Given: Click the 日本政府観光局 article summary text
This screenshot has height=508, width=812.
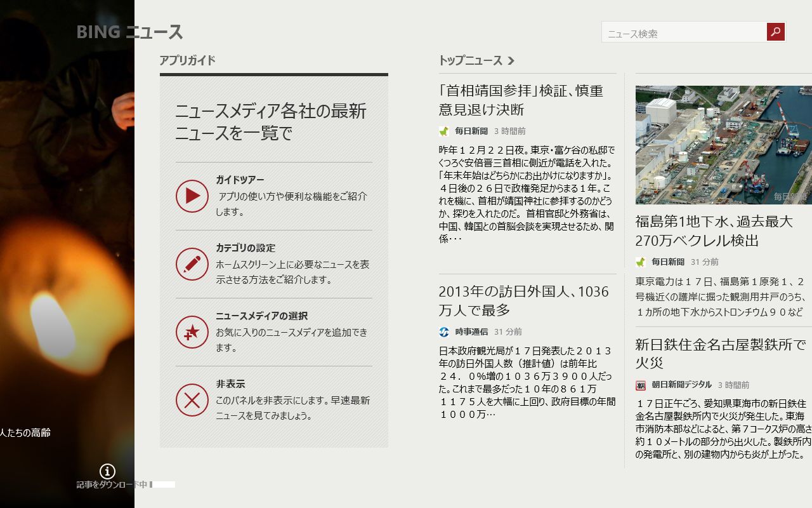Looking at the screenshot, I should (x=527, y=382).
